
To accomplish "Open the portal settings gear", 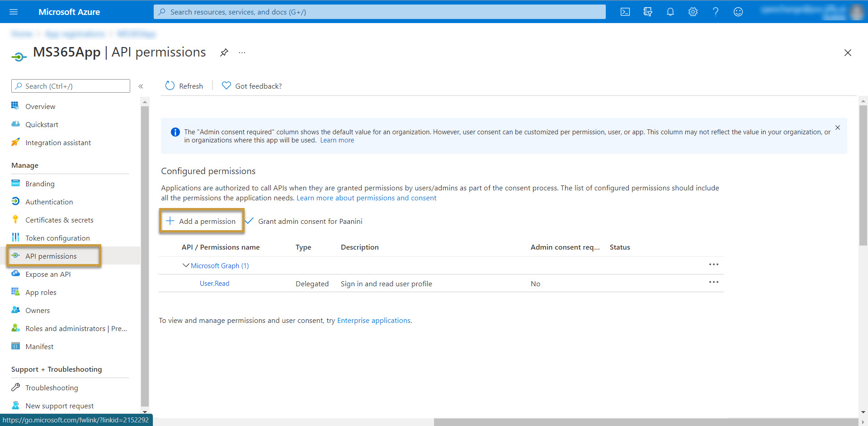I will click(693, 12).
